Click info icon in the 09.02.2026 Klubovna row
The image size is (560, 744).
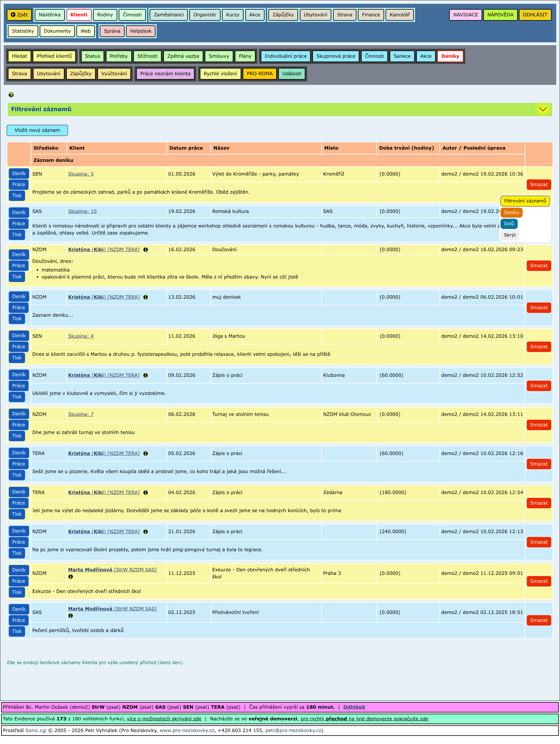[146, 375]
